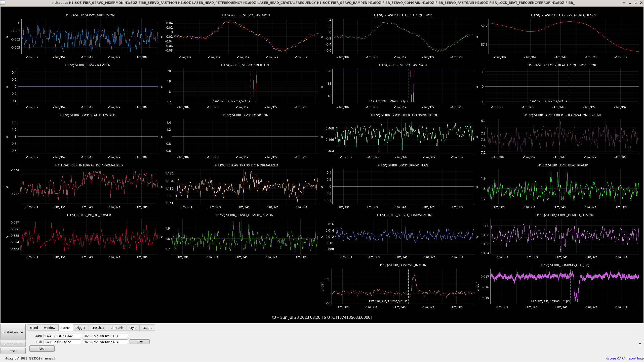
Task: Click the T1 cursor line in FASTGAIN plot
Action: pyautogui.click(x=409, y=86)
